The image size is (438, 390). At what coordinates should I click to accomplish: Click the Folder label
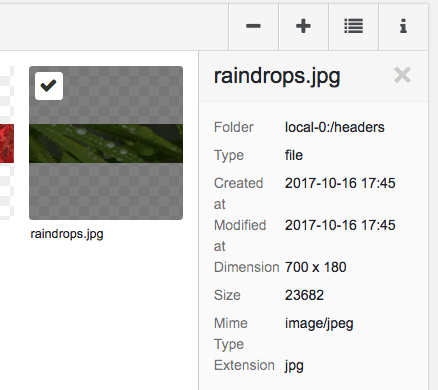click(234, 127)
